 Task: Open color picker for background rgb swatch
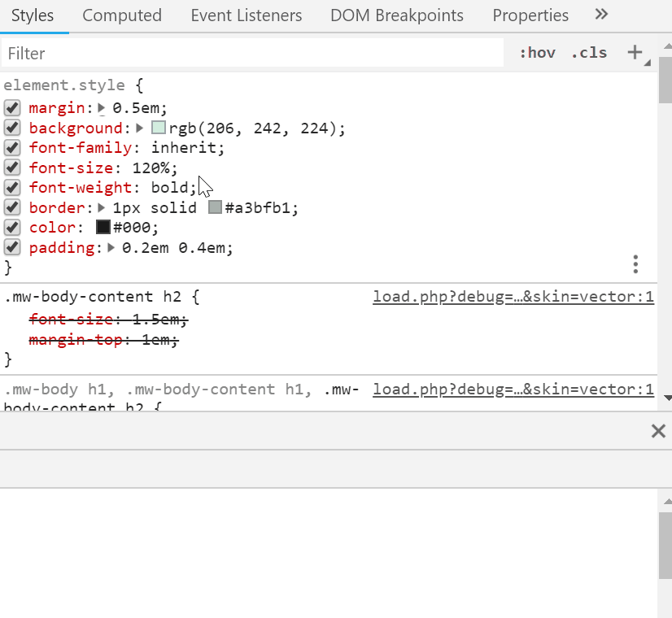159,128
